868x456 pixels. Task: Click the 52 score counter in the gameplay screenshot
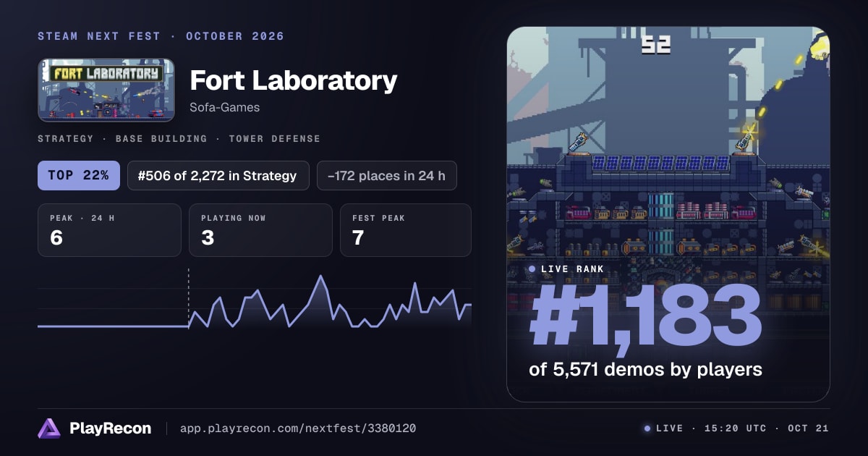656,45
